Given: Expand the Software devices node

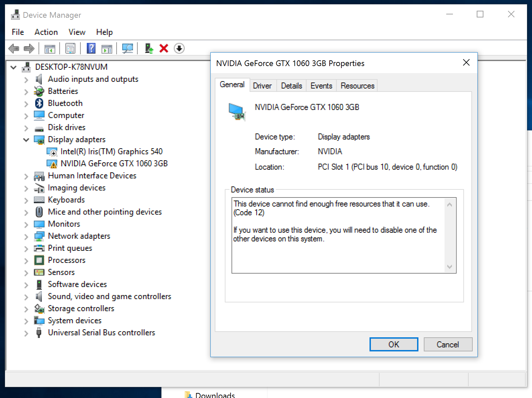Looking at the screenshot, I should [26, 285].
